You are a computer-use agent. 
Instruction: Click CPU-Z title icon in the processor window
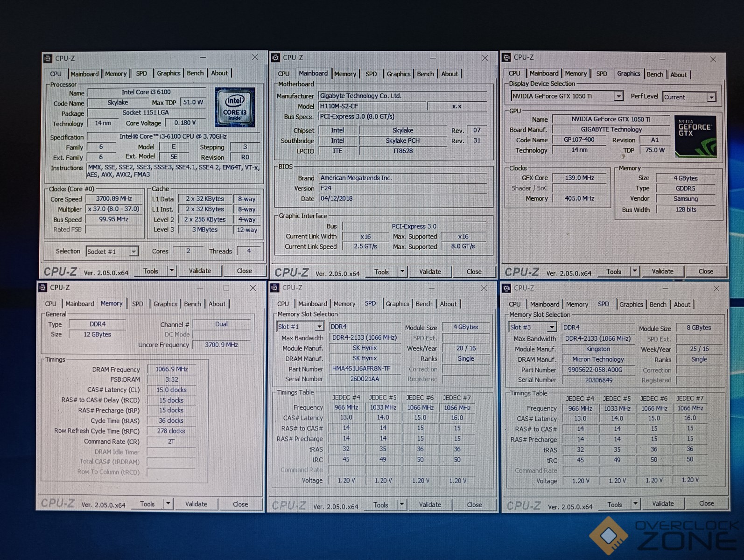(x=48, y=58)
